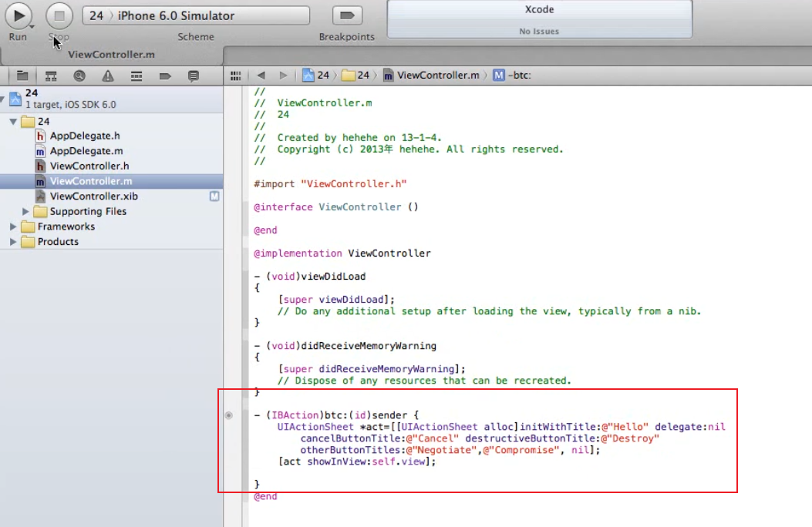812x527 pixels.
Task: Click the #import "ViewController.h" line
Action: (x=330, y=184)
